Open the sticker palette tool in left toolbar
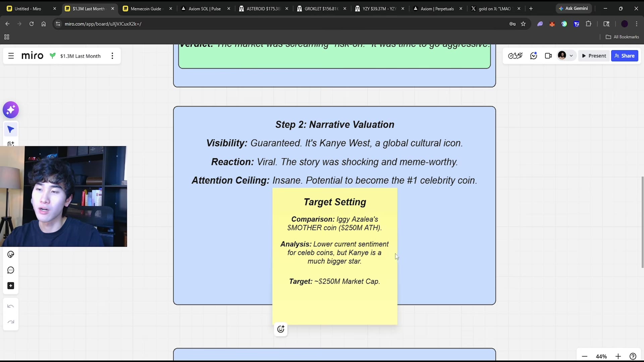 click(x=11, y=254)
